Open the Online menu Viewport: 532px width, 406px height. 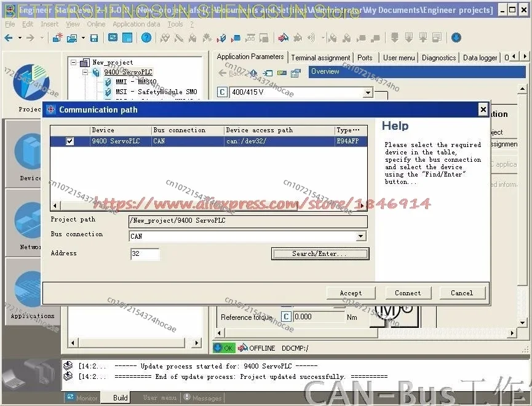pyautogui.click(x=97, y=24)
